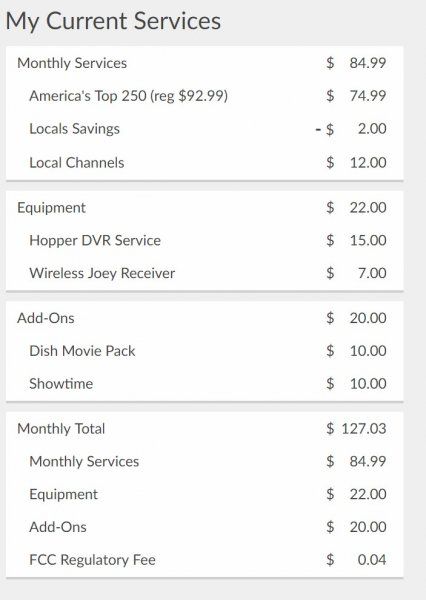Image resolution: width=426 pixels, height=600 pixels.
Task: Select the FCC Regulatory Fee row
Action: point(204,560)
